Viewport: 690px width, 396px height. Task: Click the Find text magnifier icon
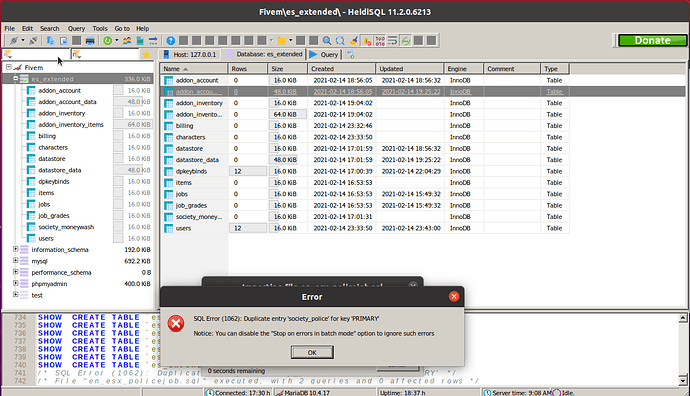pyautogui.click(x=327, y=41)
